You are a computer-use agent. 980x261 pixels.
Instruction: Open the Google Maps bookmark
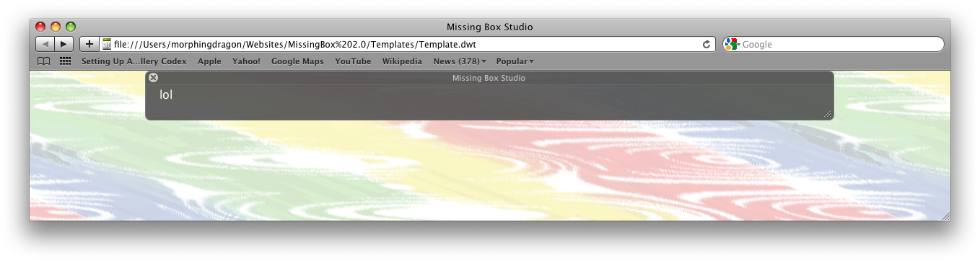[x=297, y=61]
